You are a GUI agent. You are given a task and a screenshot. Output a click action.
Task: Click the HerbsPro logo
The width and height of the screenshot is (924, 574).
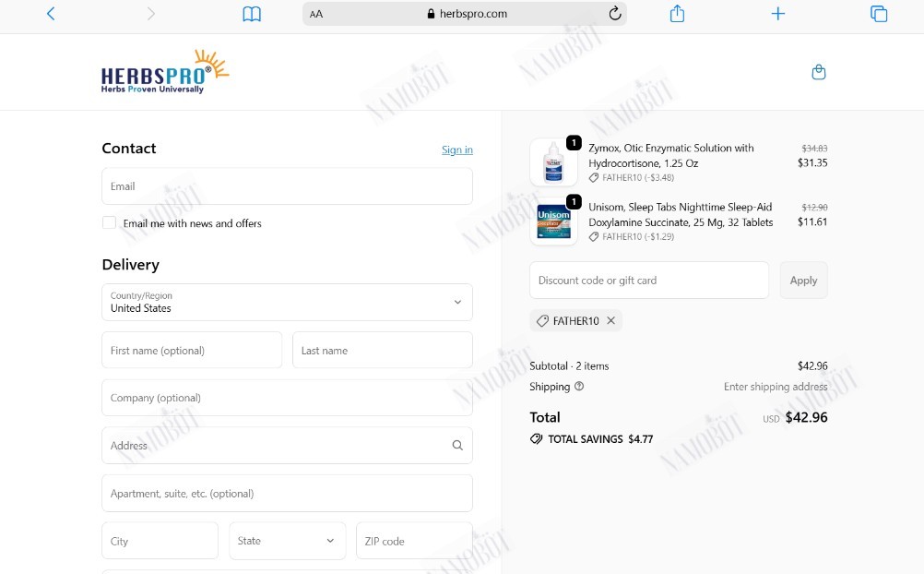coord(165,72)
